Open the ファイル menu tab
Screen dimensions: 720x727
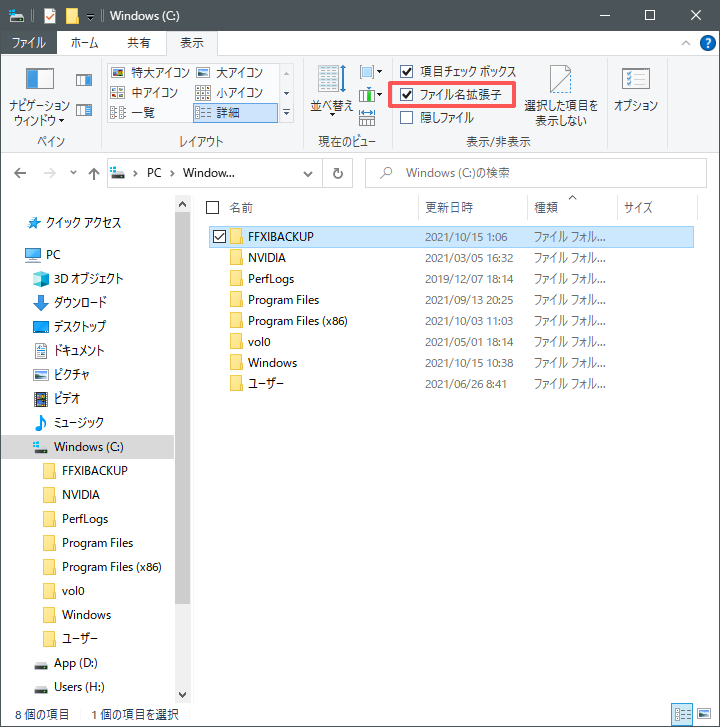pyautogui.click(x=28, y=43)
